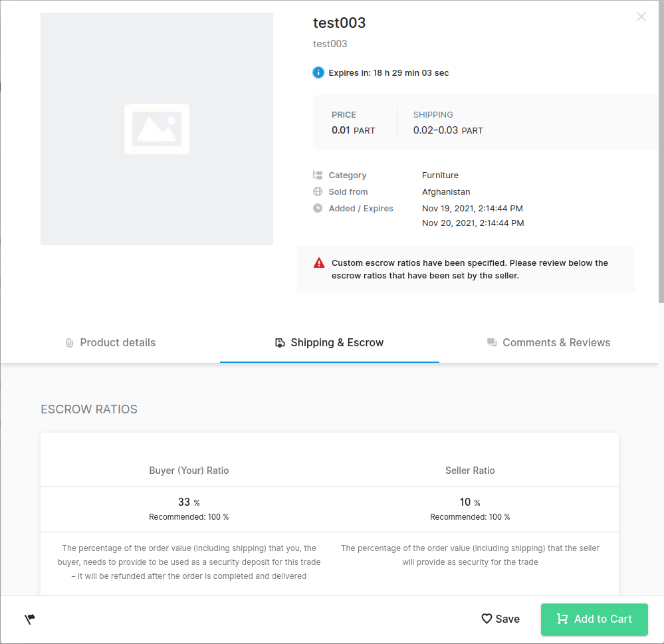This screenshot has height=644, width=664.
Task: Add test003 to the cart
Action: pyautogui.click(x=594, y=619)
